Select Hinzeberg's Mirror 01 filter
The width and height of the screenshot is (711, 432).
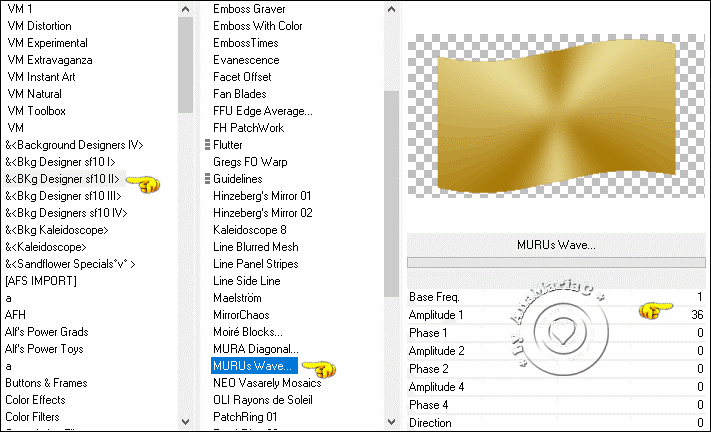(262, 196)
